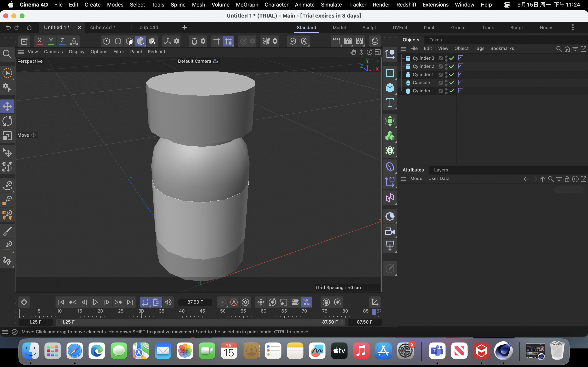Open the Default Camera dropdown in viewport

pyautogui.click(x=215, y=61)
